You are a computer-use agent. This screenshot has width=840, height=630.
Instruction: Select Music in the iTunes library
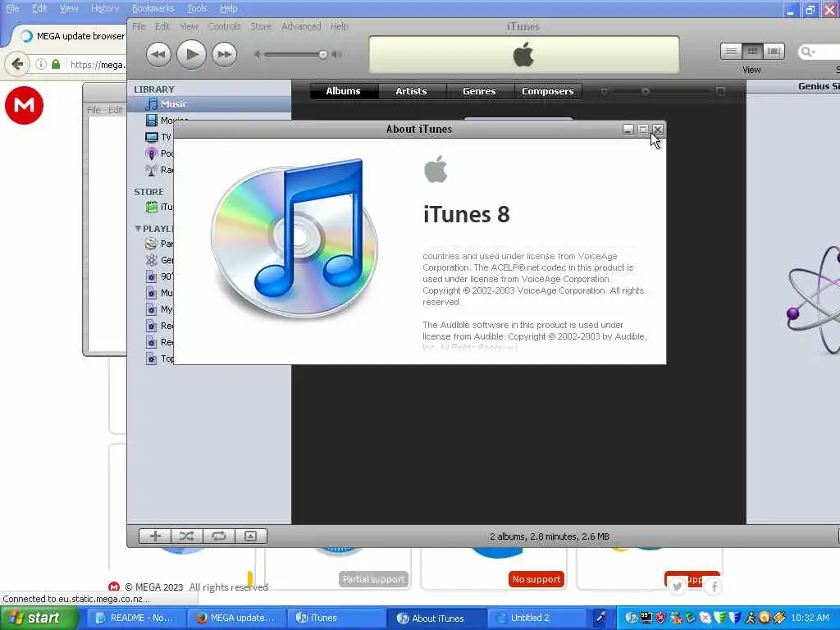pos(209,104)
